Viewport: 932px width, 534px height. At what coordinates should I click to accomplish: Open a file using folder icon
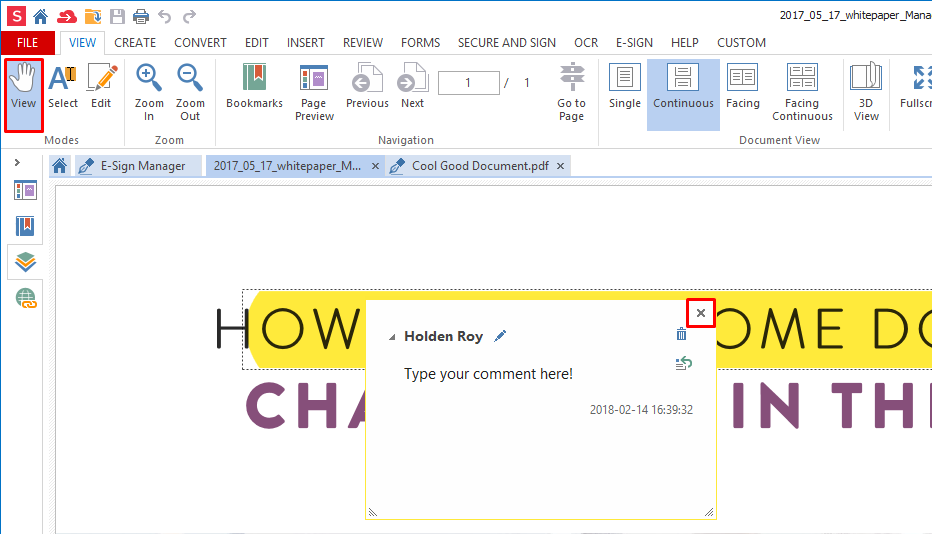tap(93, 16)
